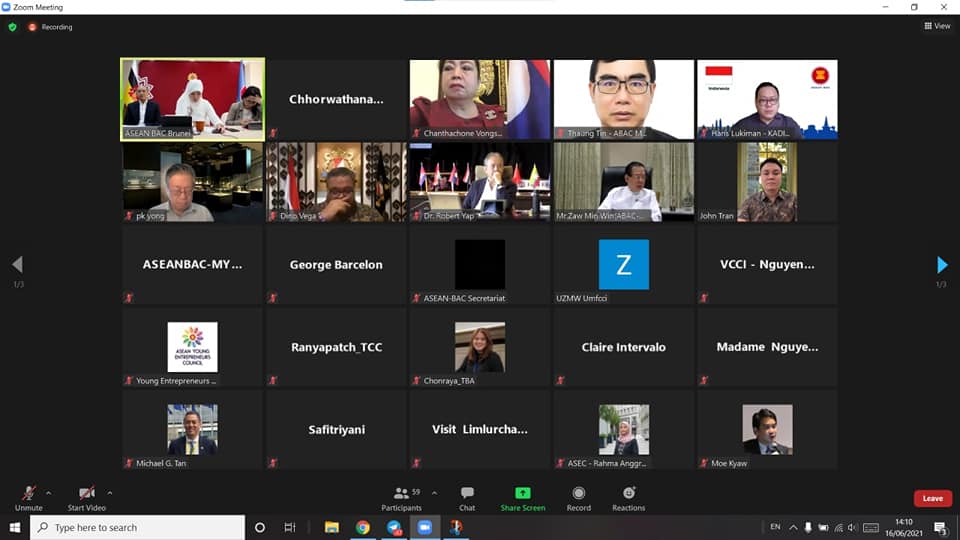The width and height of the screenshot is (960, 540).
Task: Open video options arrow beside Start Video
Action: (110, 492)
